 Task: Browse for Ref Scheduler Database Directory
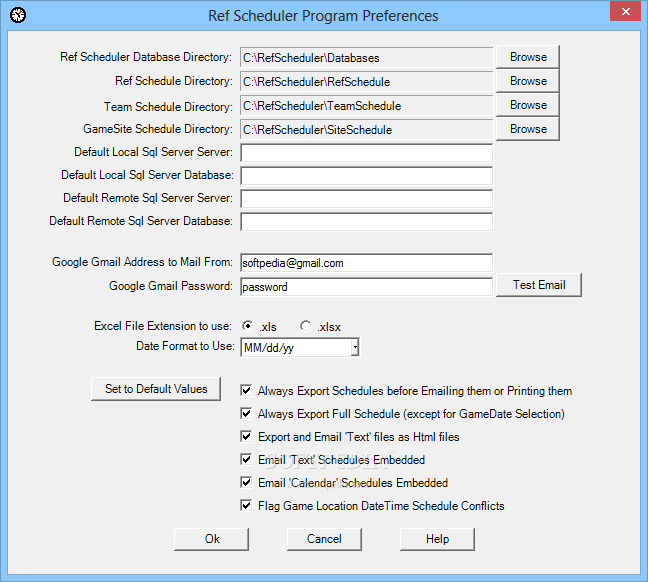528,57
